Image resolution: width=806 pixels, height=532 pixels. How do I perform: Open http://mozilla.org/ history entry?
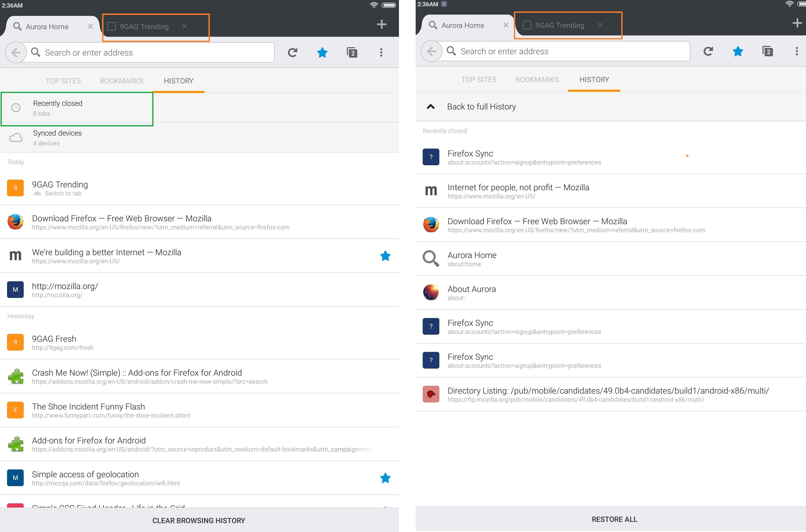tap(199, 290)
